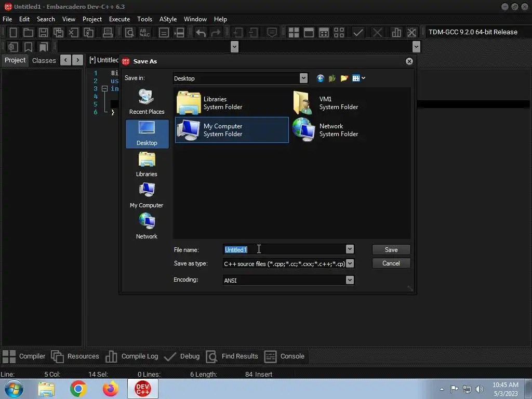Switch to the Project tab

15,60
